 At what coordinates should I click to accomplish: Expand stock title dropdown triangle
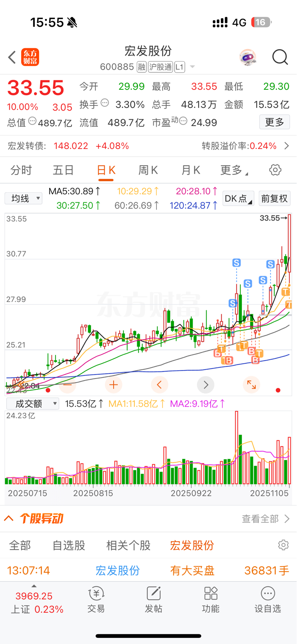point(192,67)
